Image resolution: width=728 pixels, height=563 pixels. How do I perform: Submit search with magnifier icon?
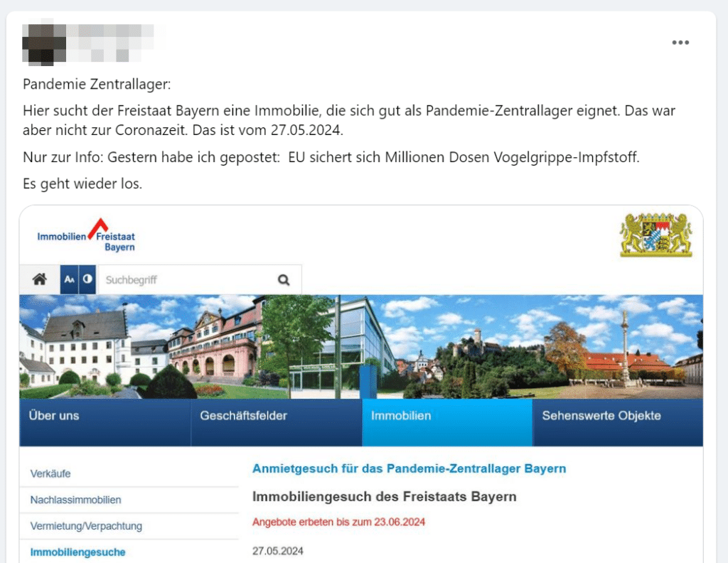[284, 280]
